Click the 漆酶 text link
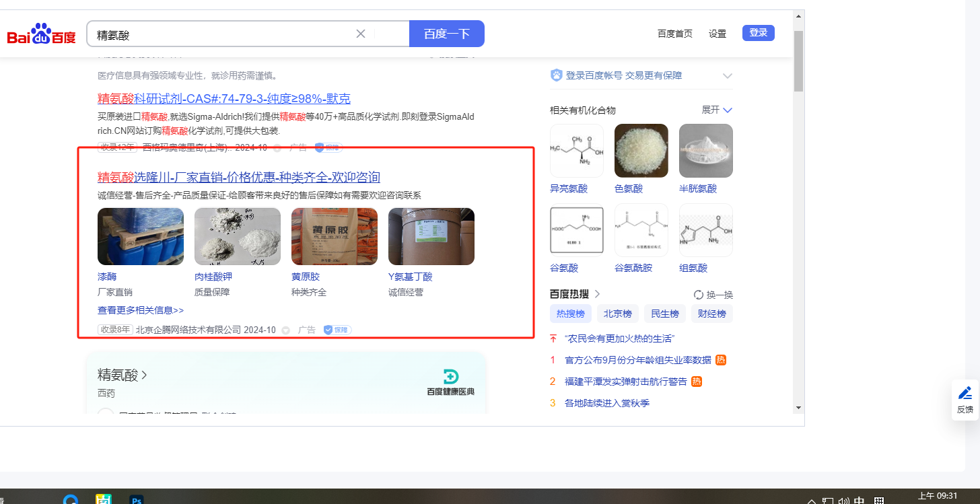The width and height of the screenshot is (980, 504). (107, 277)
